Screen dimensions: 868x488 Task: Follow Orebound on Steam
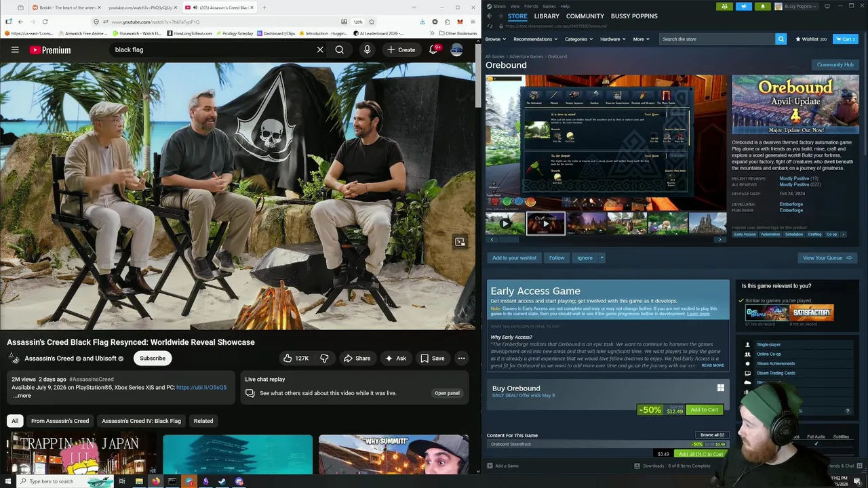pyautogui.click(x=557, y=258)
